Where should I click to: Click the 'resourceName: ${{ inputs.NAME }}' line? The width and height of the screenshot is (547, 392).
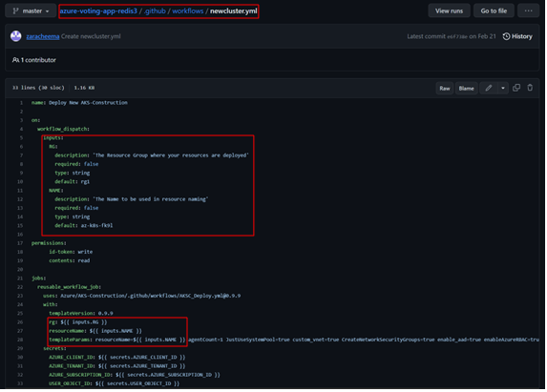pyautogui.click(x=95, y=331)
